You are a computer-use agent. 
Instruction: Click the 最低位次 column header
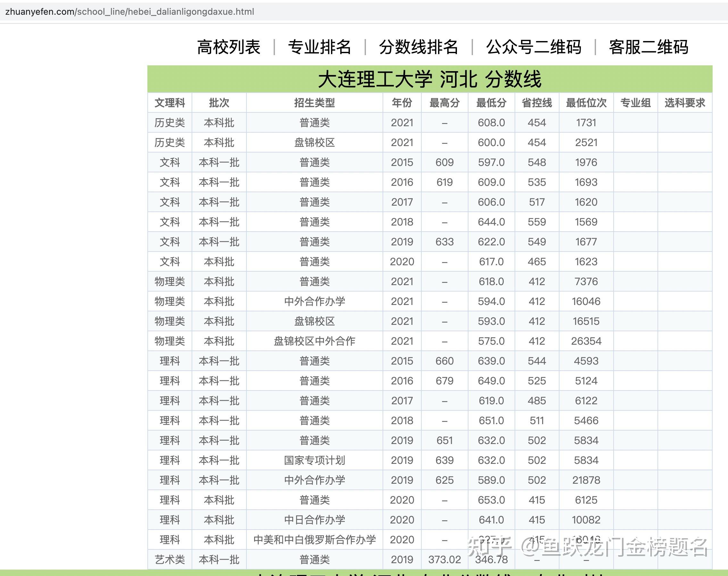coord(586,103)
